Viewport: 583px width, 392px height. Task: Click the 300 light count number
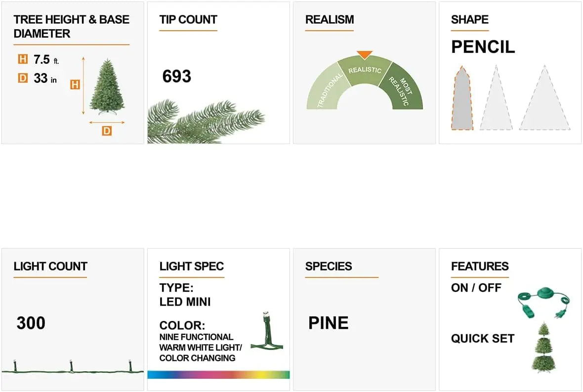pyautogui.click(x=31, y=323)
